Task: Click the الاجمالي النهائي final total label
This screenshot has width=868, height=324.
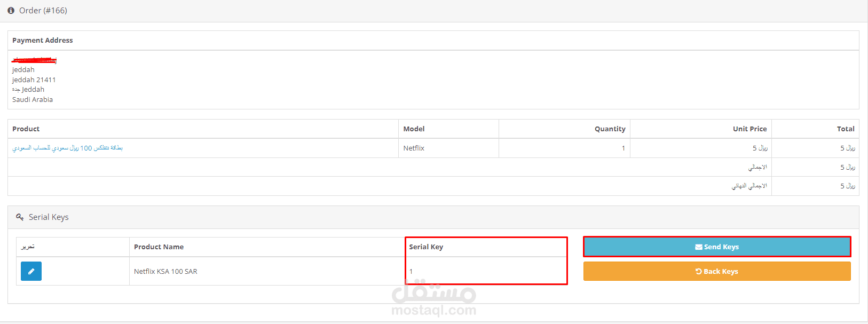Action: tap(749, 186)
